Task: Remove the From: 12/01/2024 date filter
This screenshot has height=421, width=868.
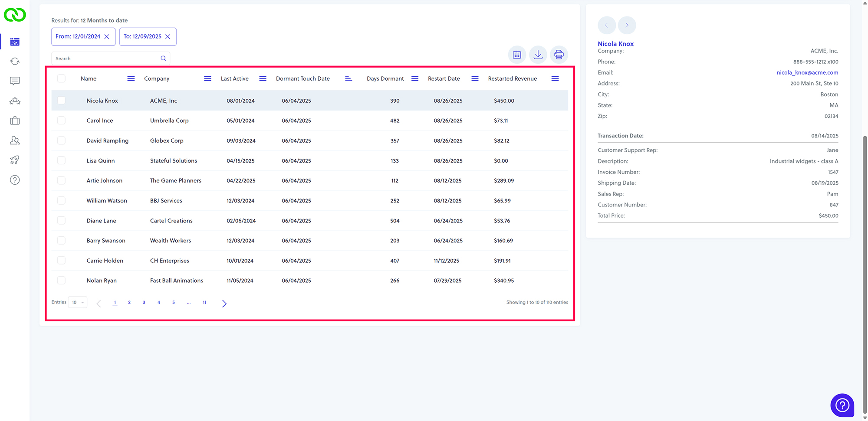Action: (107, 37)
